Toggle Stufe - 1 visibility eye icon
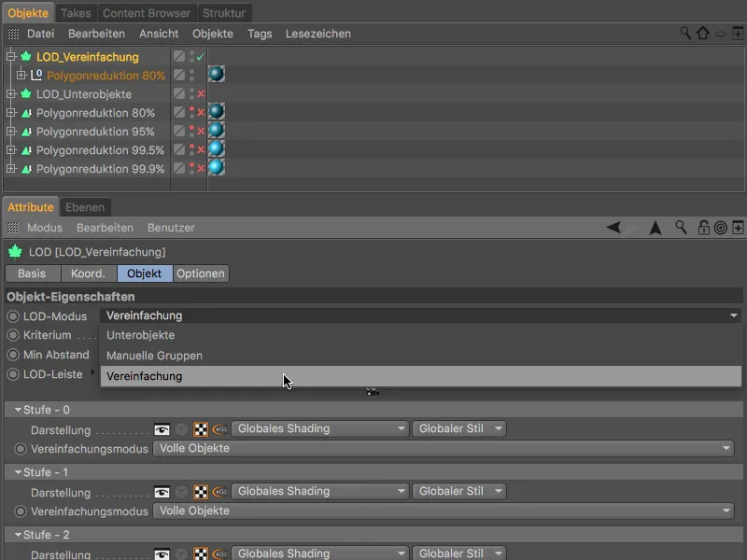Image resolution: width=747 pixels, height=560 pixels. [x=162, y=493]
